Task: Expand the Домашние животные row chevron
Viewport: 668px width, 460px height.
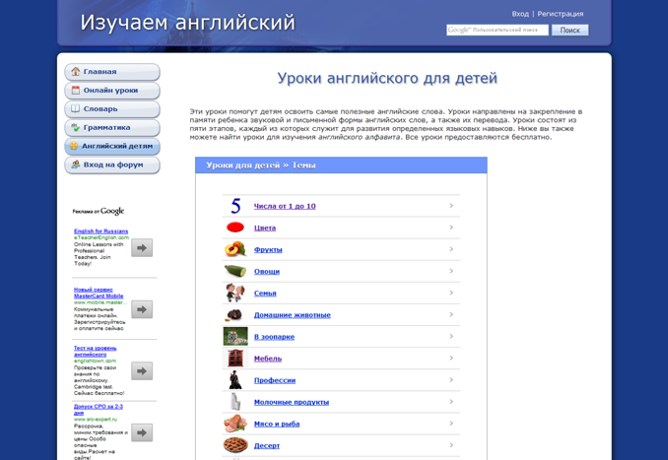Action: [451, 314]
